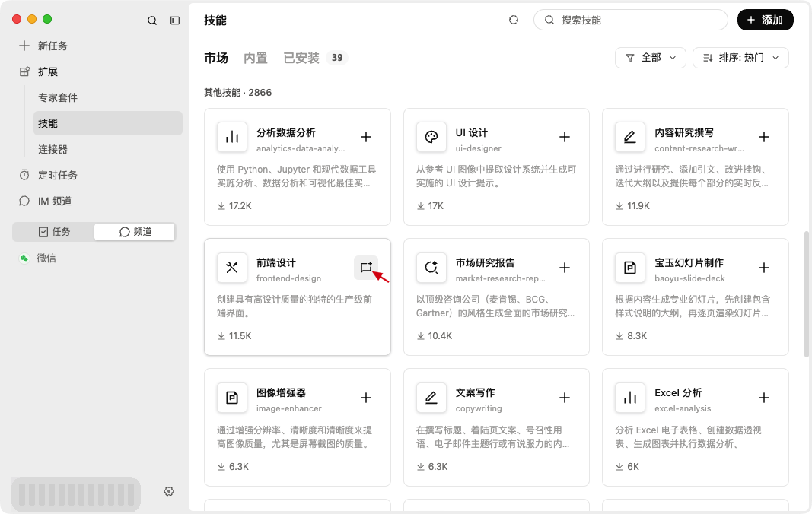812x514 pixels.
Task: Click the 分析数据分析 bar chart icon
Action: click(232, 137)
